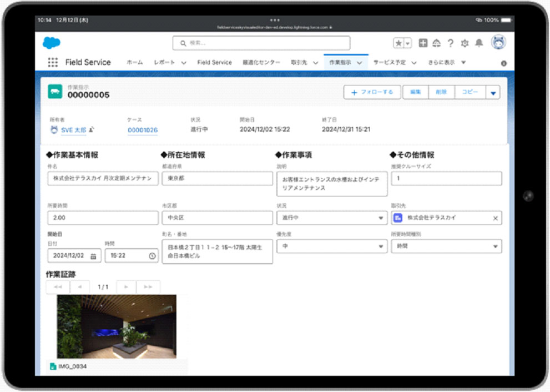Open global actions plus icon

pos(423,43)
